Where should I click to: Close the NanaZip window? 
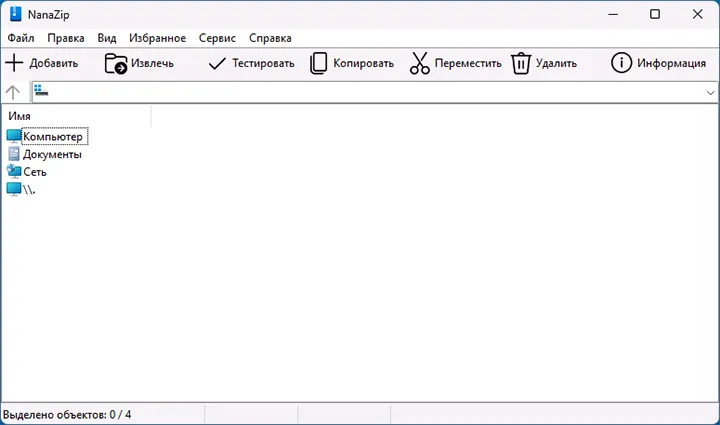[x=697, y=14]
